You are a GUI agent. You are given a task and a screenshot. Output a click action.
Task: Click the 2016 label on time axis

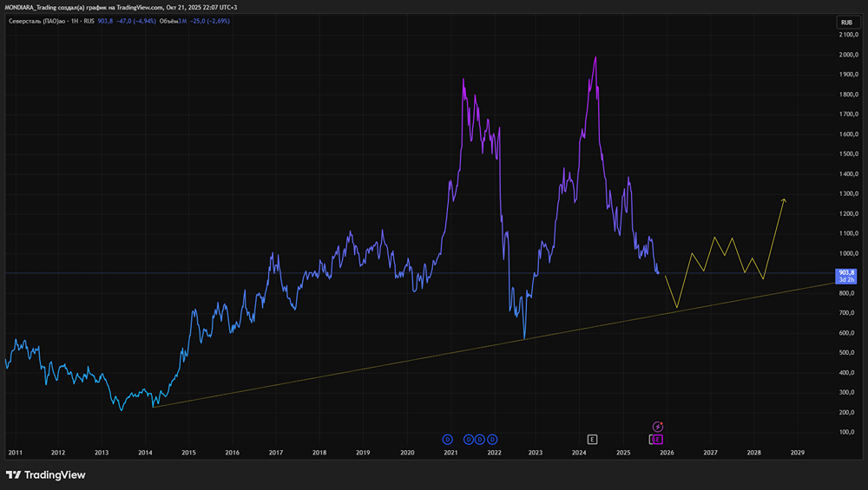click(x=233, y=453)
